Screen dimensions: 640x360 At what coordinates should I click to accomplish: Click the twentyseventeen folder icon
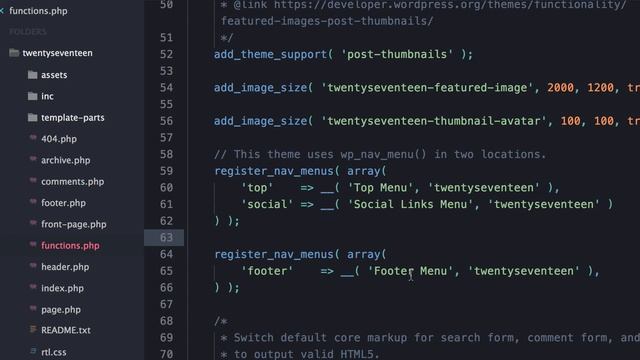[14, 53]
